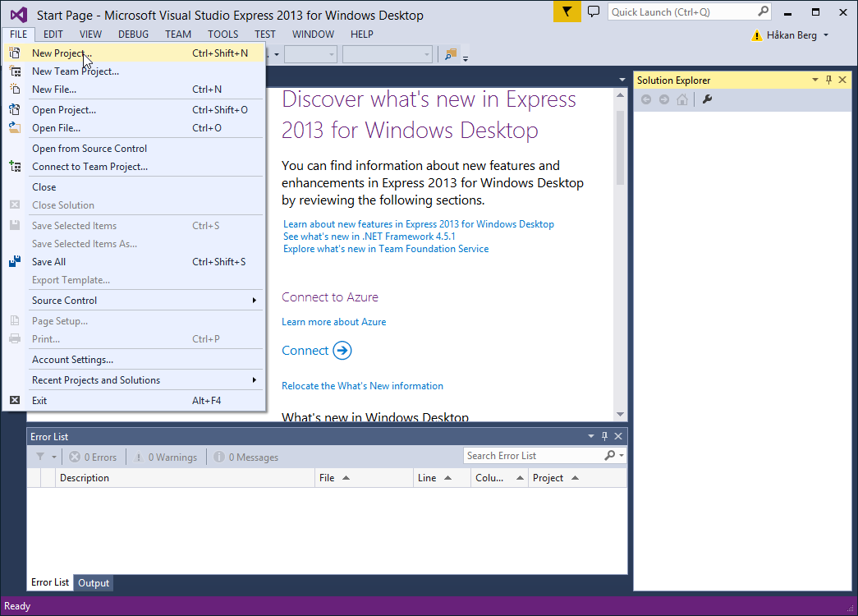Image resolution: width=858 pixels, height=616 pixels.
Task: Open Account Settings from File menu
Action: 134,360
